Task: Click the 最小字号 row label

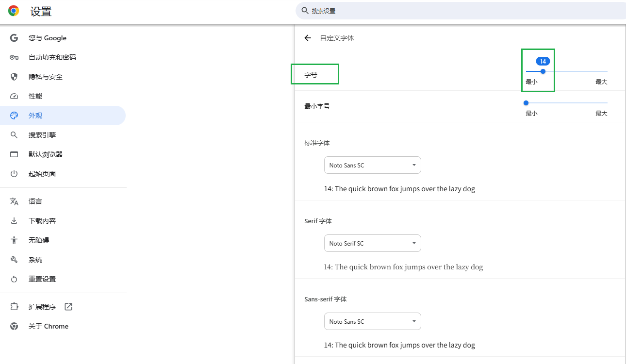Action: (x=317, y=106)
